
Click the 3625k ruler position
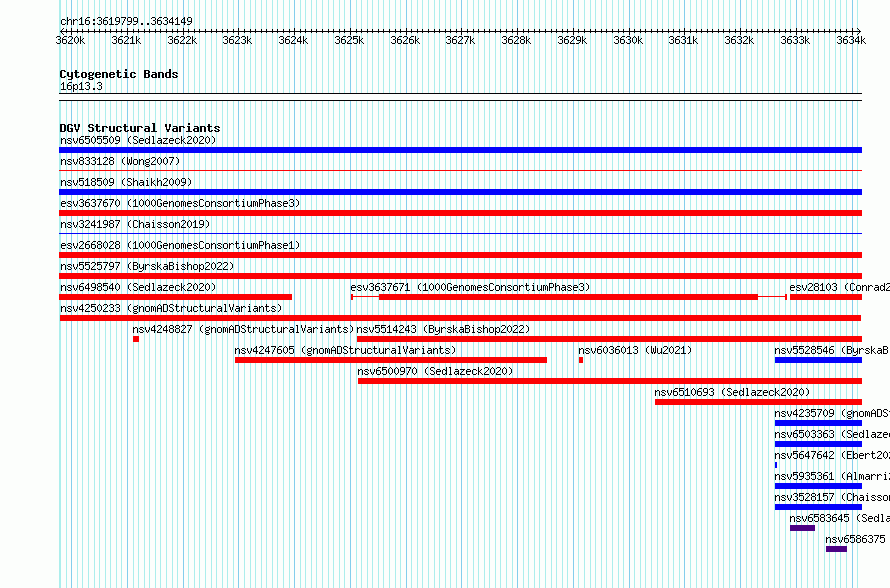pyautogui.click(x=349, y=40)
